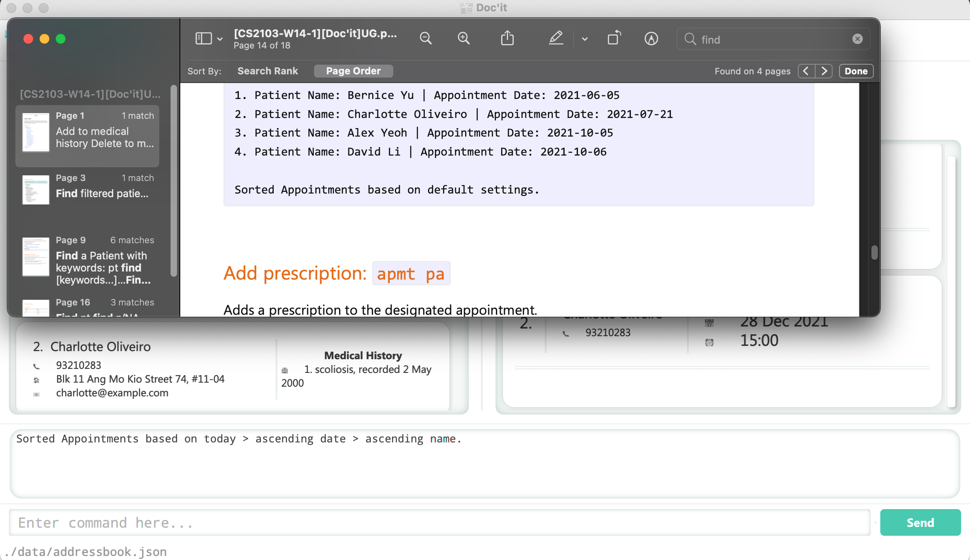Click the command entry text field

tap(439, 522)
